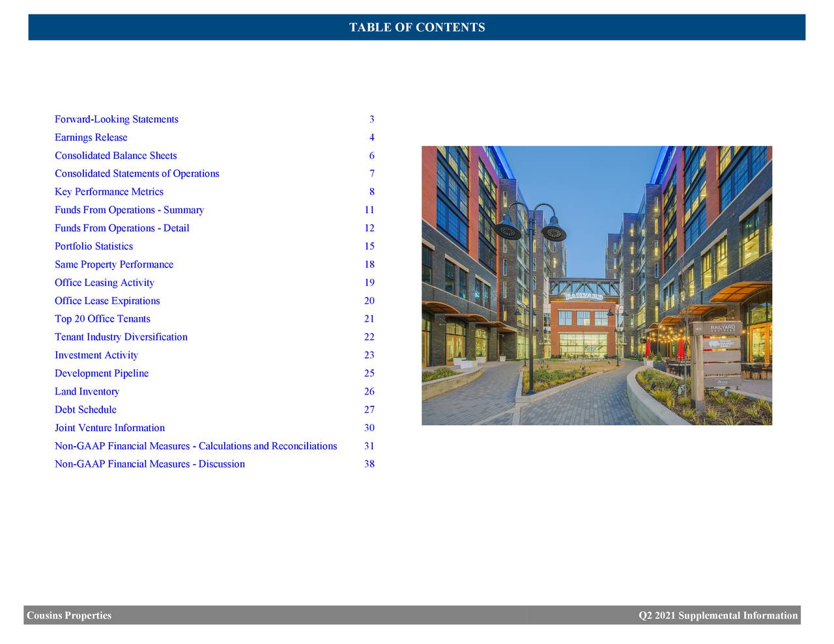
Task: Navigate to Portfolio Statistics
Action: click(x=93, y=246)
